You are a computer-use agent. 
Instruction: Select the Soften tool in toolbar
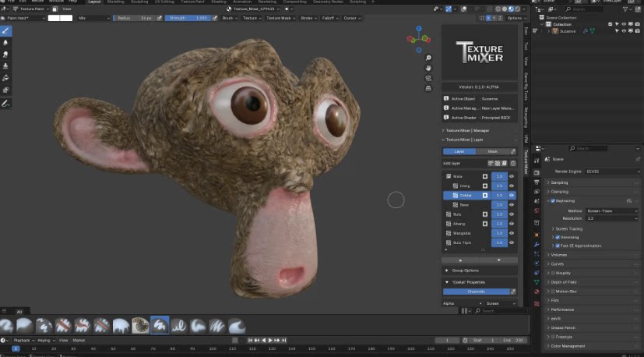[x=5, y=43]
